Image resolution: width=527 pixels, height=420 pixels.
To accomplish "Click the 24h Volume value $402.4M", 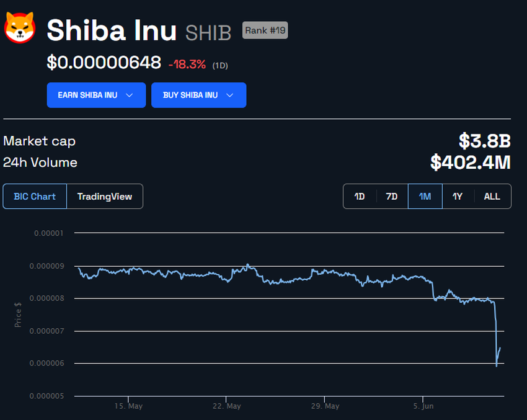I will click(471, 163).
